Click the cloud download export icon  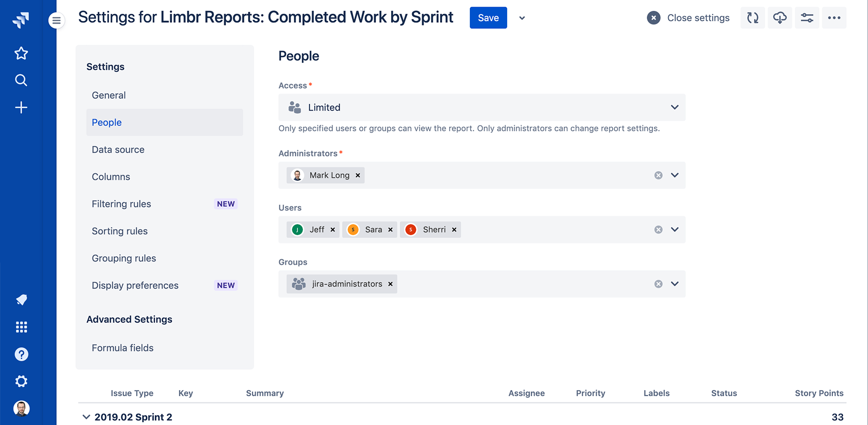(780, 18)
